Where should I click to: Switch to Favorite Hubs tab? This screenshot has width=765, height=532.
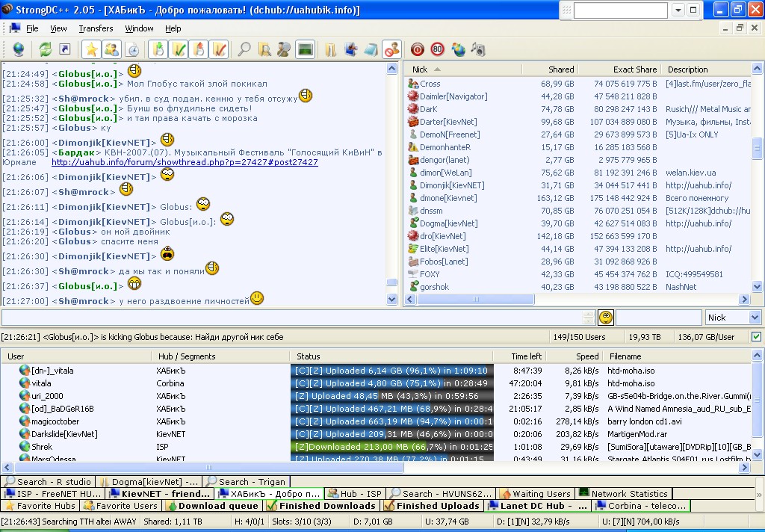coord(40,506)
